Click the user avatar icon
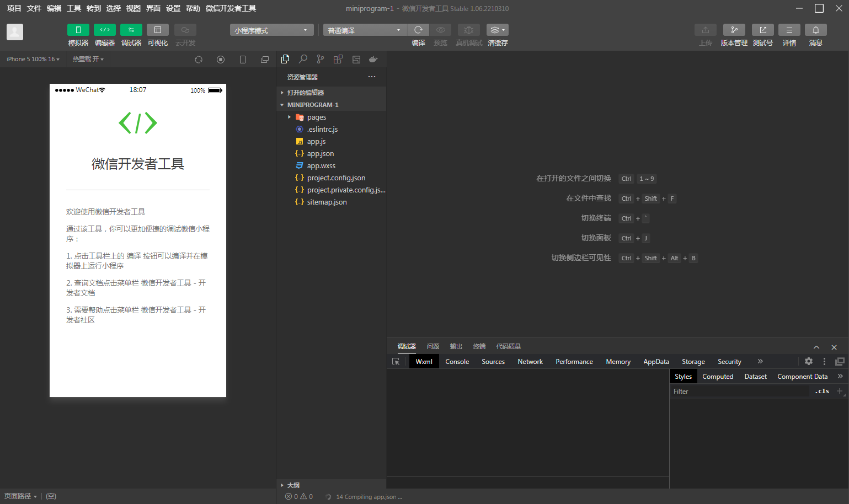The height and width of the screenshot is (504, 849). click(x=15, y=32)
